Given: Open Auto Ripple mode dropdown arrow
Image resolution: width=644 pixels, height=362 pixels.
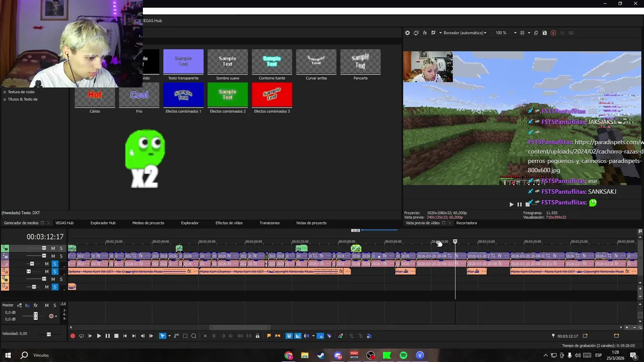Looking at the screenshot, I should [313, 336].
